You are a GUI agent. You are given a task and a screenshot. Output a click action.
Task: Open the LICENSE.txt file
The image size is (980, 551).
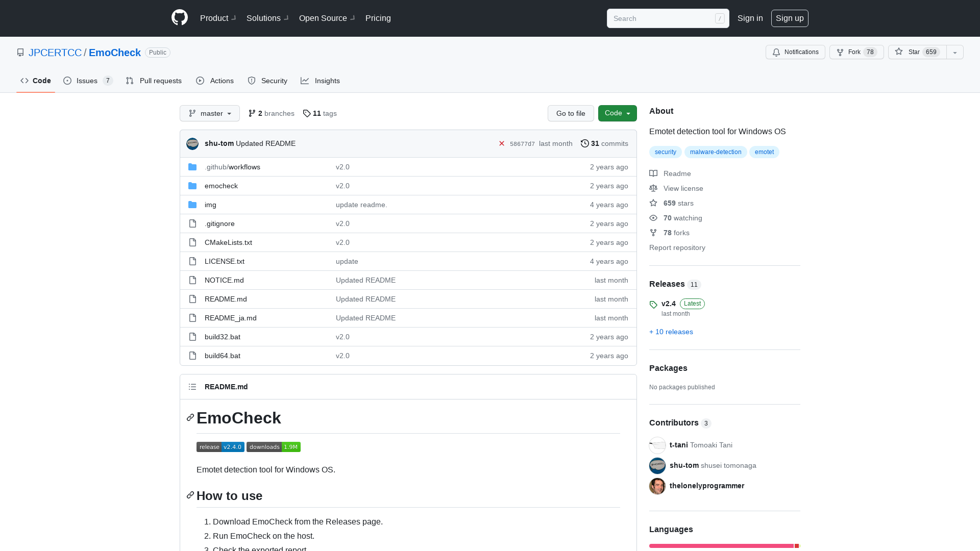[225, 261]
